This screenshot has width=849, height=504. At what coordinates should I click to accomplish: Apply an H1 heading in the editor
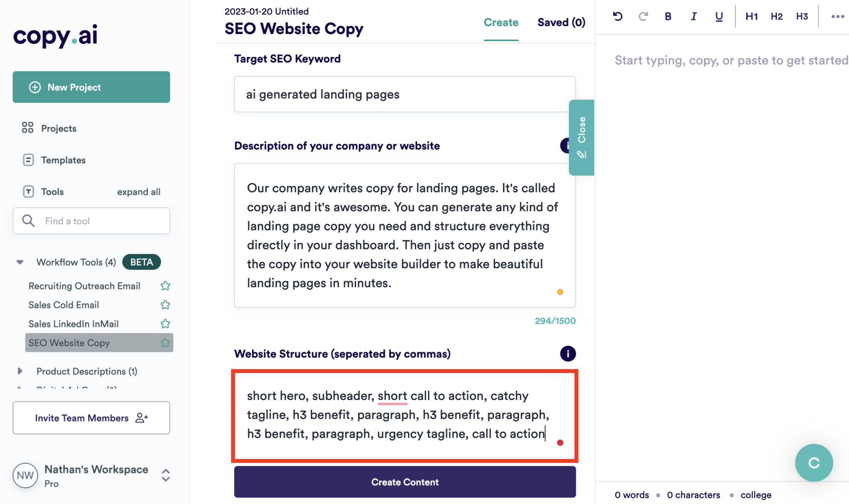751,16
